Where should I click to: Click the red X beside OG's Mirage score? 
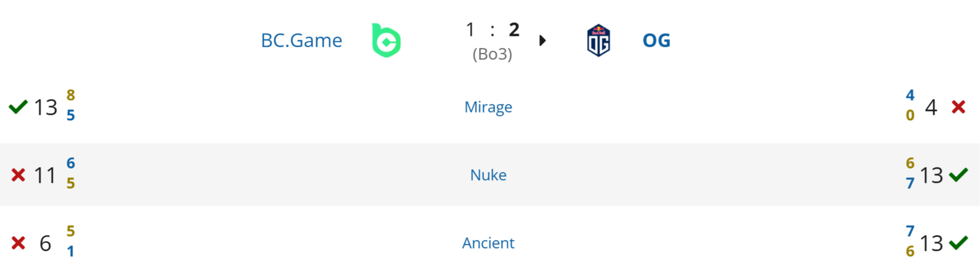point(958,107)
